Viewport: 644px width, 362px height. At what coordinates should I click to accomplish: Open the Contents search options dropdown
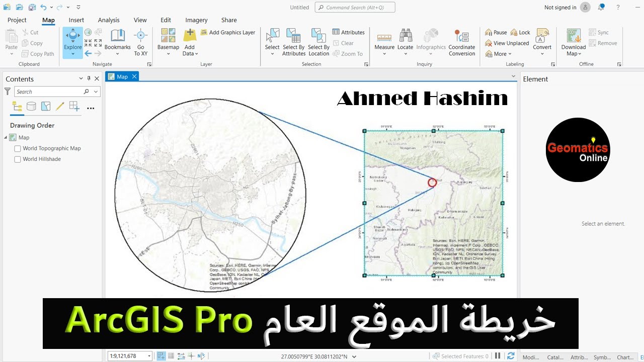coord(96,92)
